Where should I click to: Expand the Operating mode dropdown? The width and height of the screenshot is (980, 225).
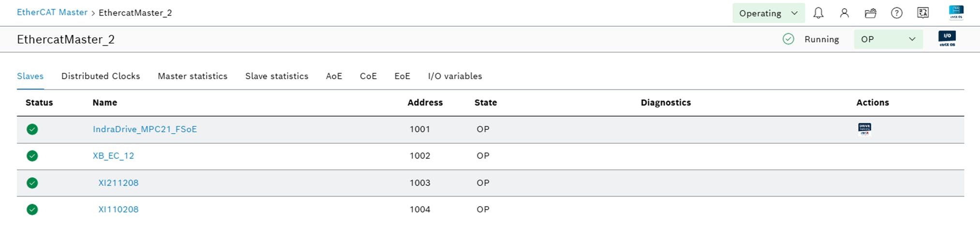pyautogui.click(x=768, y=13)
